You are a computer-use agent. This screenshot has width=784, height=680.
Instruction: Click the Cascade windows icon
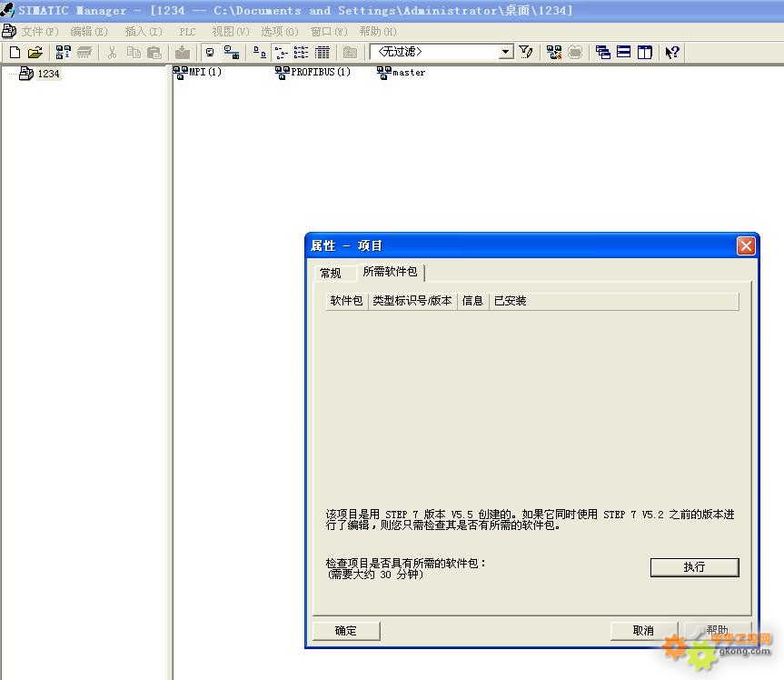click(x=603, y=52)
